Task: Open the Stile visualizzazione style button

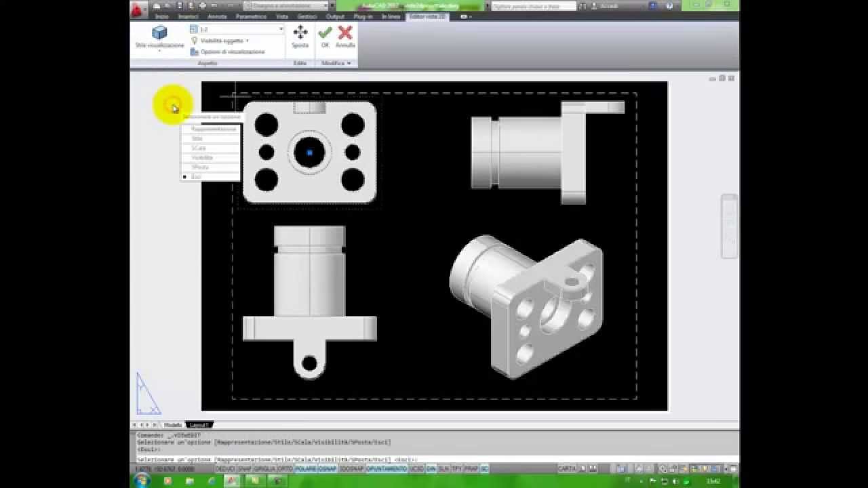Action: (159, 37)
